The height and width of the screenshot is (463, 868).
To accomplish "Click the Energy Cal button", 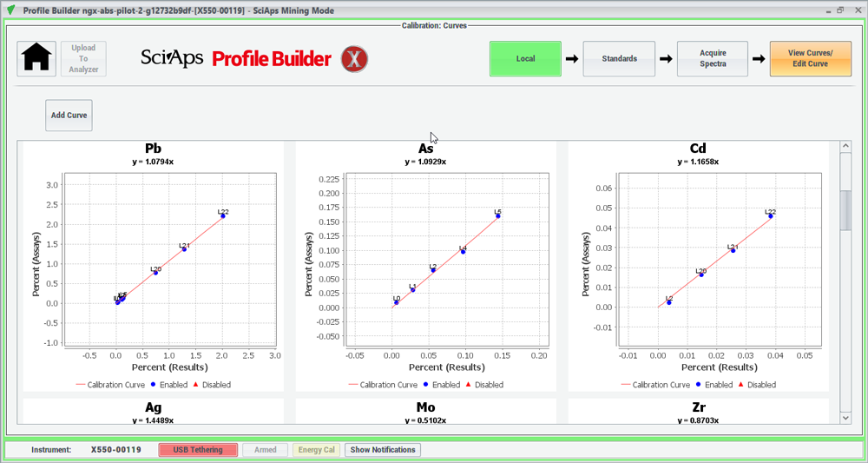I will [317, 450].
